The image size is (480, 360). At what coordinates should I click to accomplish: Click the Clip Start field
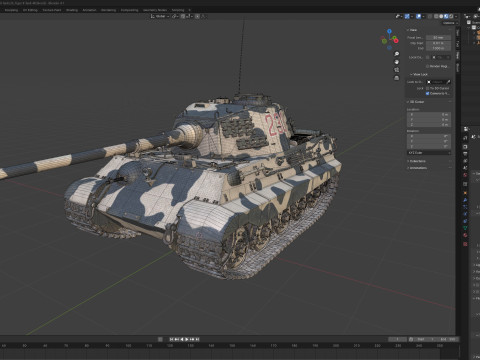point(438,43)
